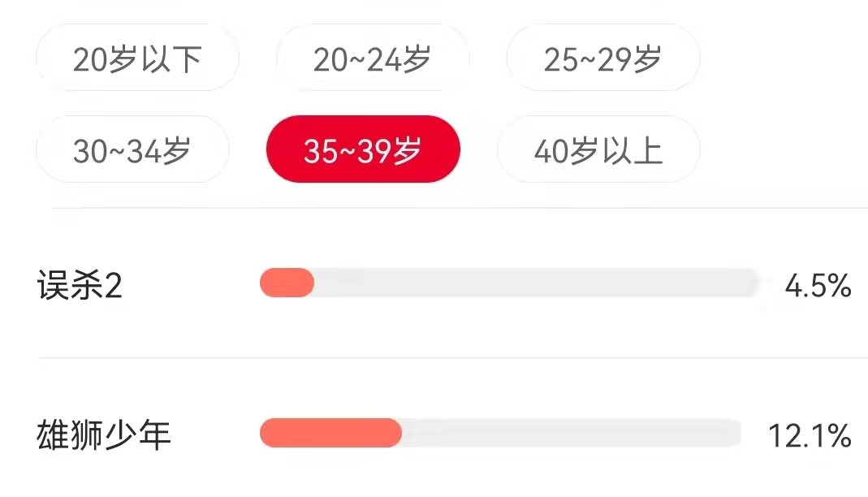868x497 pixels.
Task: Click the red filled part of 误杀2 bar
Action: (x=287, y=283)
